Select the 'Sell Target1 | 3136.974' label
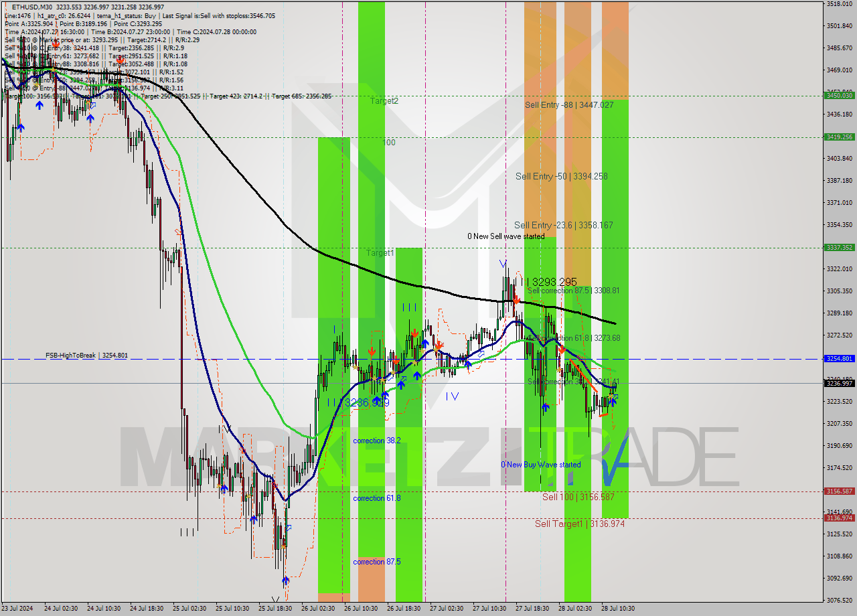857x616 pixels. pos(580,524)
